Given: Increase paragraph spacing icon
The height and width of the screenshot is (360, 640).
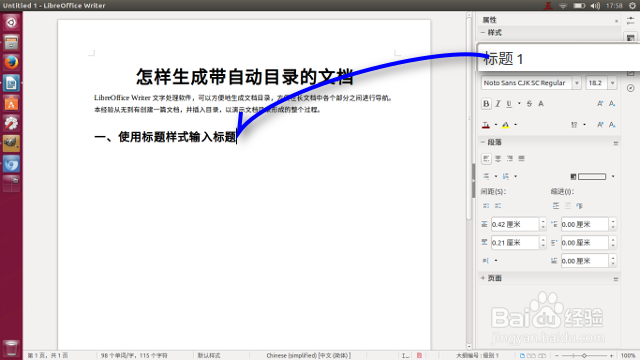Looking at the screenshot, I should tap(486, 206).
